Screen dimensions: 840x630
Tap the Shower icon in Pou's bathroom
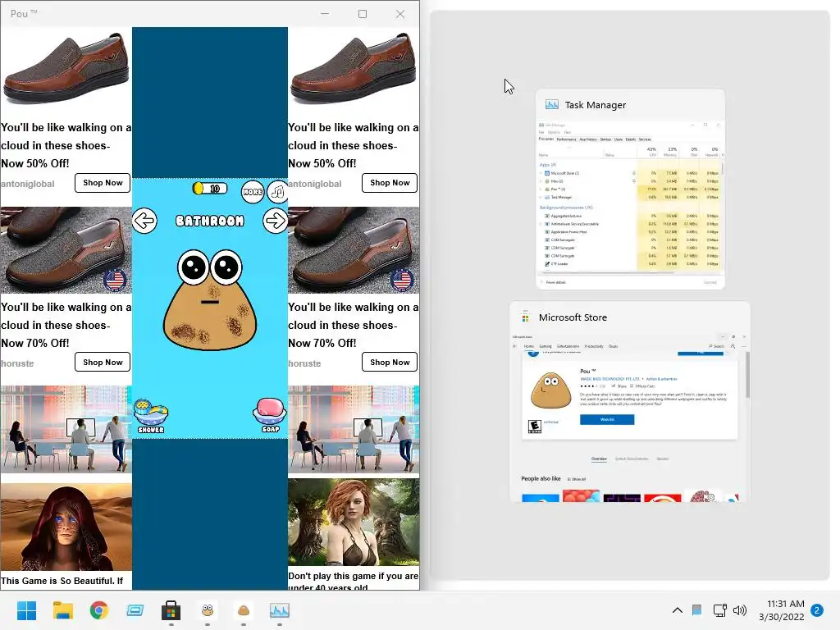click(x=151, y=416)
